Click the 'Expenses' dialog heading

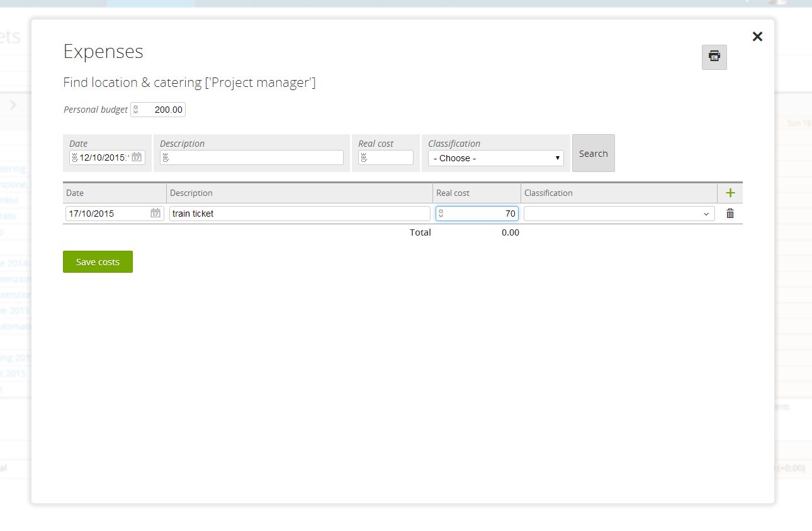coord(103,52)
